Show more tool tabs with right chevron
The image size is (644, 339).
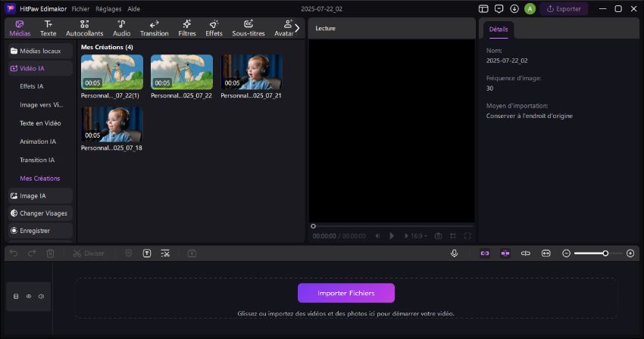click(x=297, y=28)
